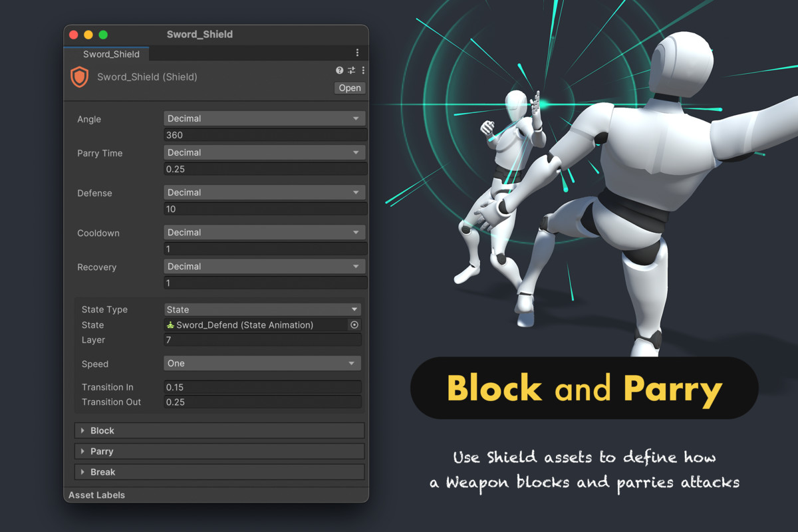
Task: Click the orange Shield asset icon
Action: 79,77
